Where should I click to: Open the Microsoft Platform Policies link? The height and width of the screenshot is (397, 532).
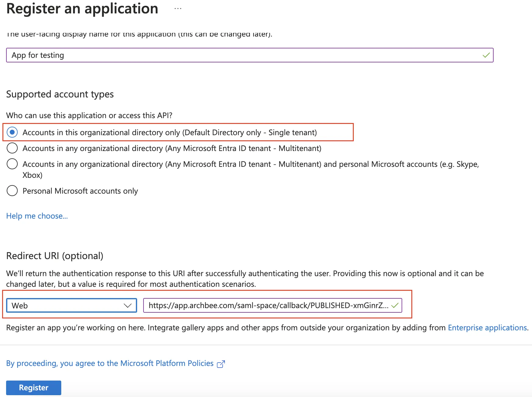(x=110, y=364)
